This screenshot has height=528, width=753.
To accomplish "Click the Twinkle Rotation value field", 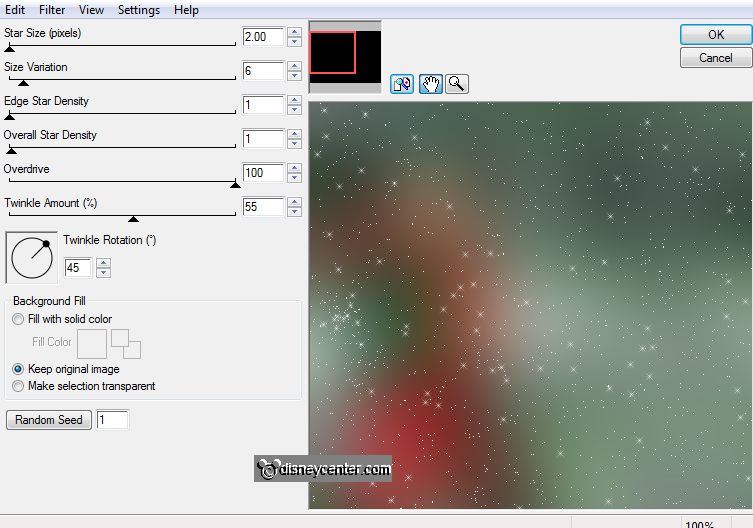I will pos(78,268).
